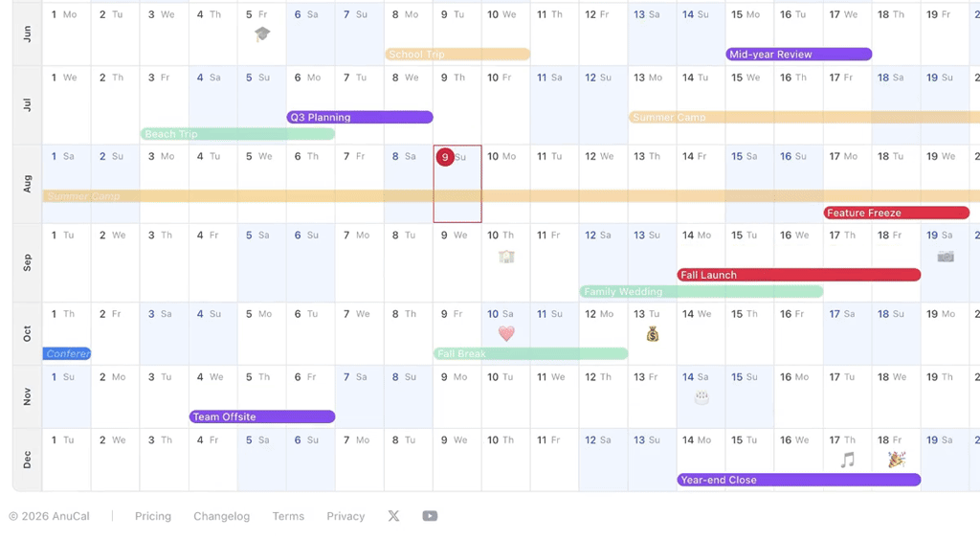
Task: Select the Feature Freeze event bar
Action: [x=896, y=214]
